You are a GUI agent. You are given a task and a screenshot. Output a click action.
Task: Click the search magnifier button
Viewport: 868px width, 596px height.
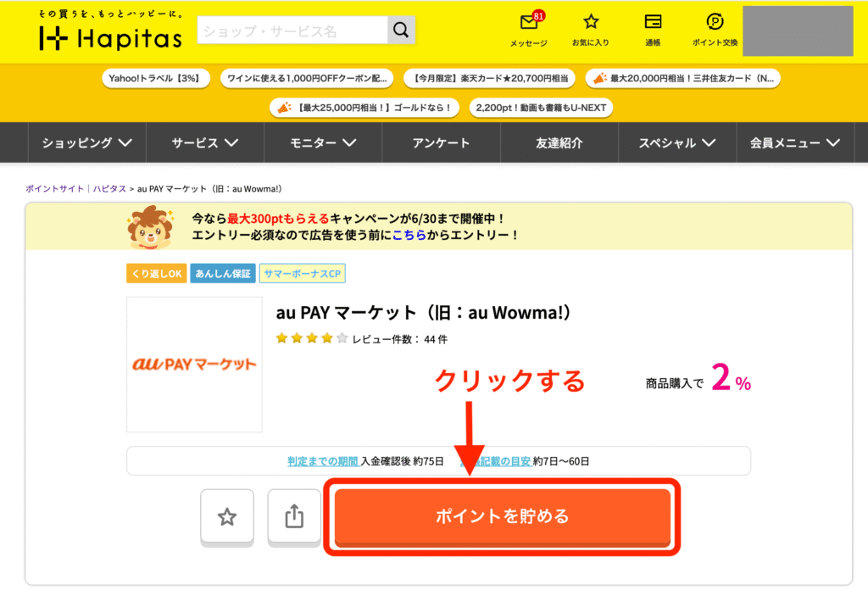401,30
